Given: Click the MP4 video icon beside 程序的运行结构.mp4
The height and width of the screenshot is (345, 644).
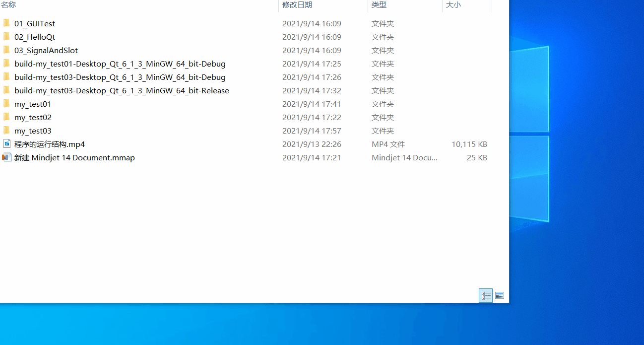Looking at the screenshot, I should [x=6, y=144].
